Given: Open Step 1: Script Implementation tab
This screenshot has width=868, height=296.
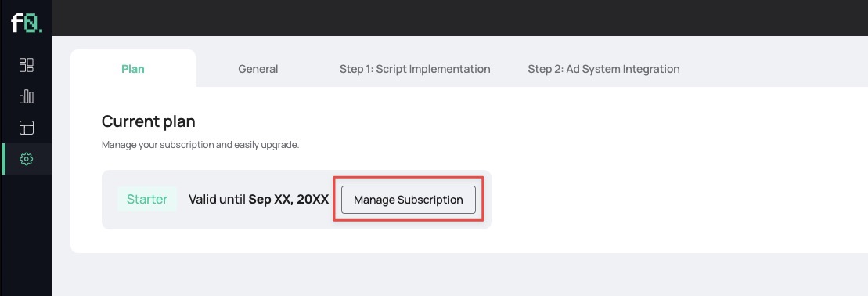Looking at the screenshot, I should 415,69.
